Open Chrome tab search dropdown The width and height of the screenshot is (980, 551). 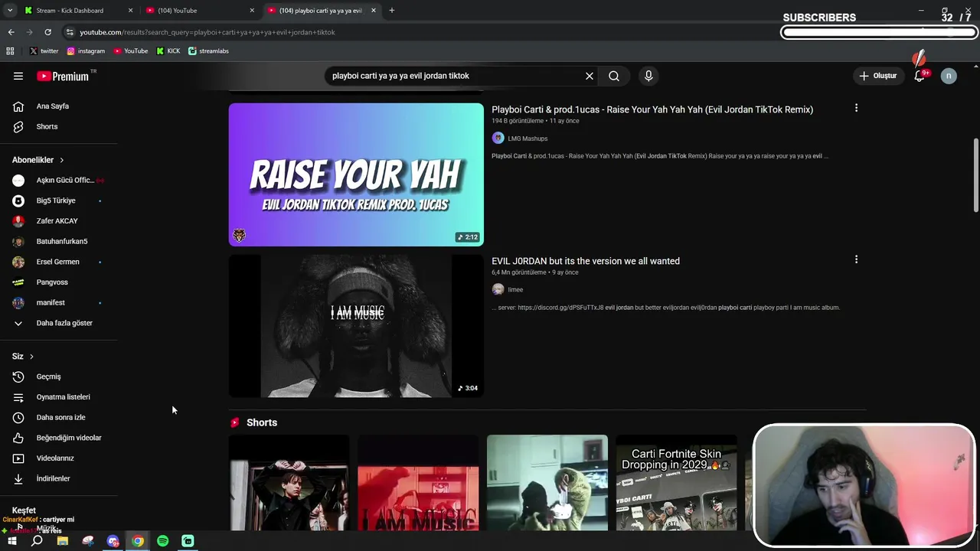[10, 10]
